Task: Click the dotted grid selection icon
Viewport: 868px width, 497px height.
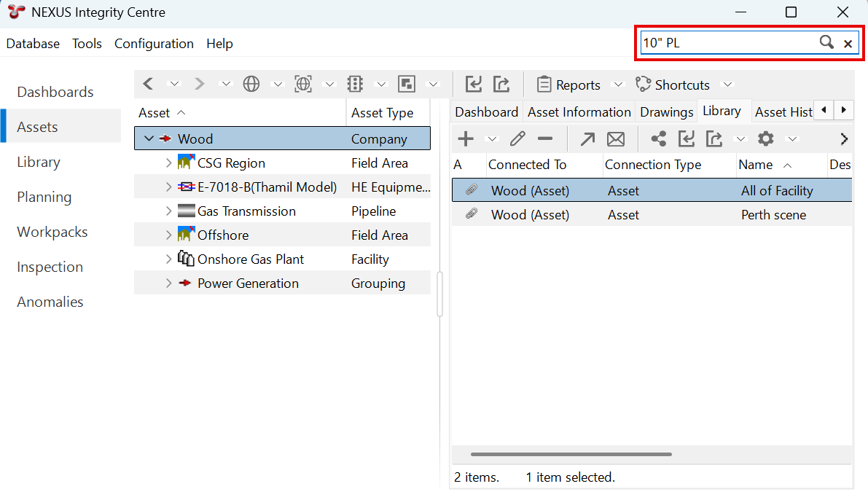Action: [x=355, y=84]
